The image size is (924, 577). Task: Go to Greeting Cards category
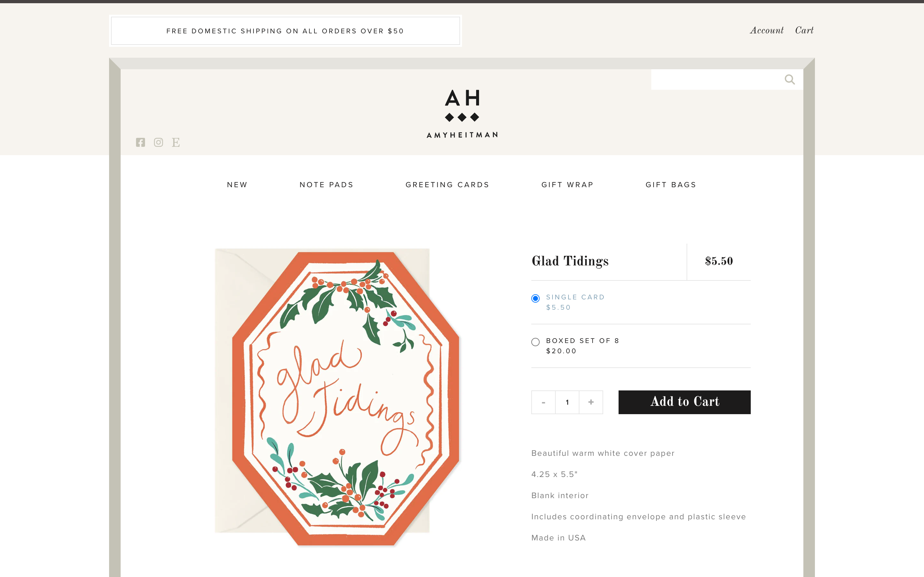tap(447, 185)
